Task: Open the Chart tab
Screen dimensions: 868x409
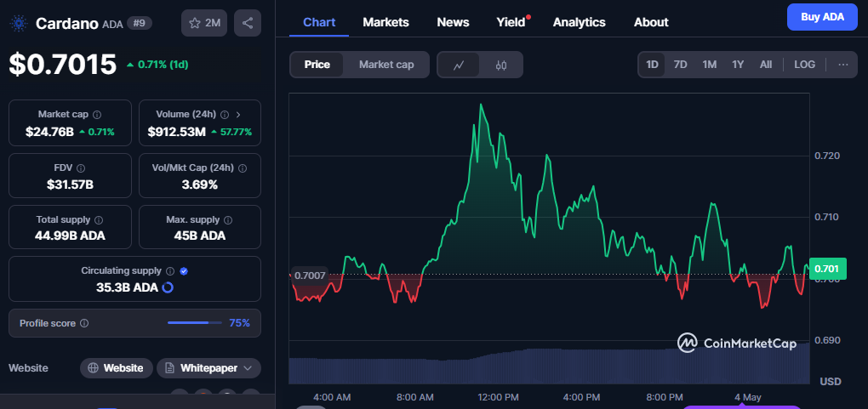Action: (x=319, y=23)
